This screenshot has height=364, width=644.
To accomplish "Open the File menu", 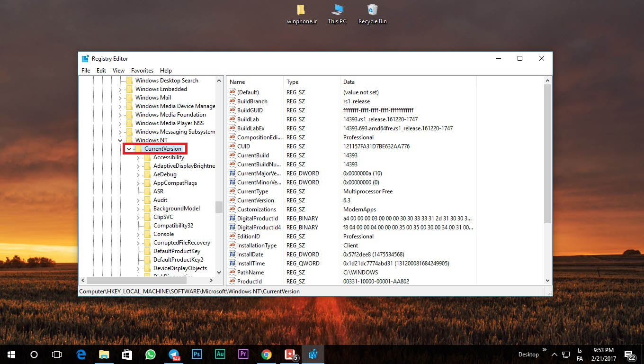I will [x=86, y=70].
